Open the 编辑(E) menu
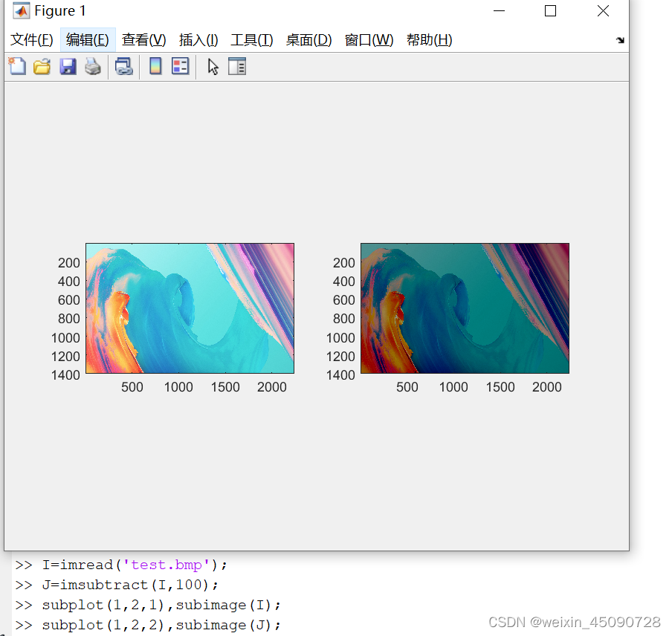This screenshot has width=672, height=636. (x=88, y=40)
